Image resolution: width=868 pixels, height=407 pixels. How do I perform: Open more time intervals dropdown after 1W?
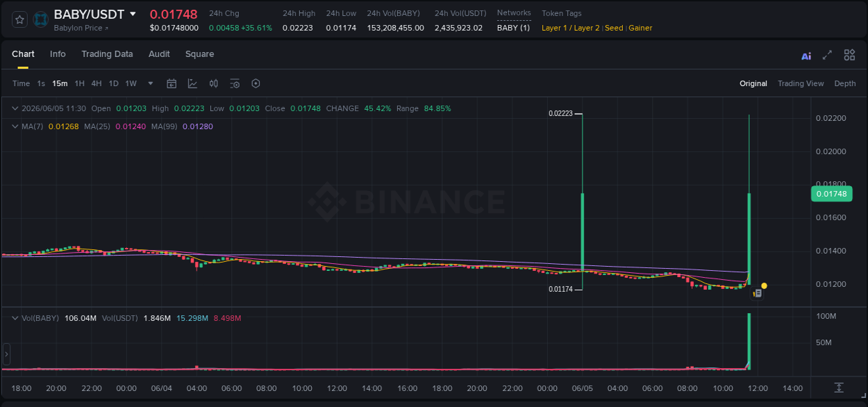151,83
